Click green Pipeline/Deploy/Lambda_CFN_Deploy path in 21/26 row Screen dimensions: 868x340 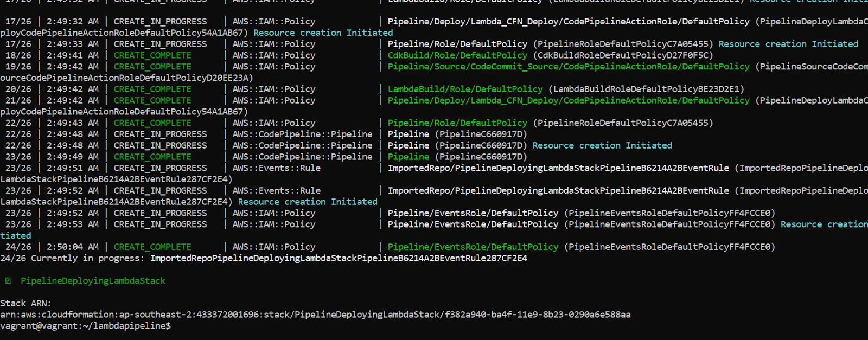569,100
